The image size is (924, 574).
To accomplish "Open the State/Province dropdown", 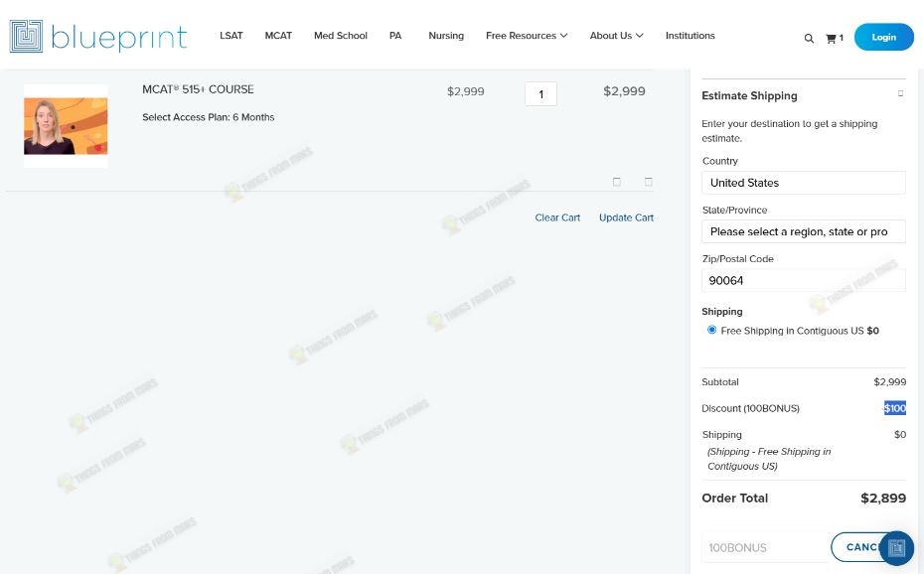I will (803, 231).
